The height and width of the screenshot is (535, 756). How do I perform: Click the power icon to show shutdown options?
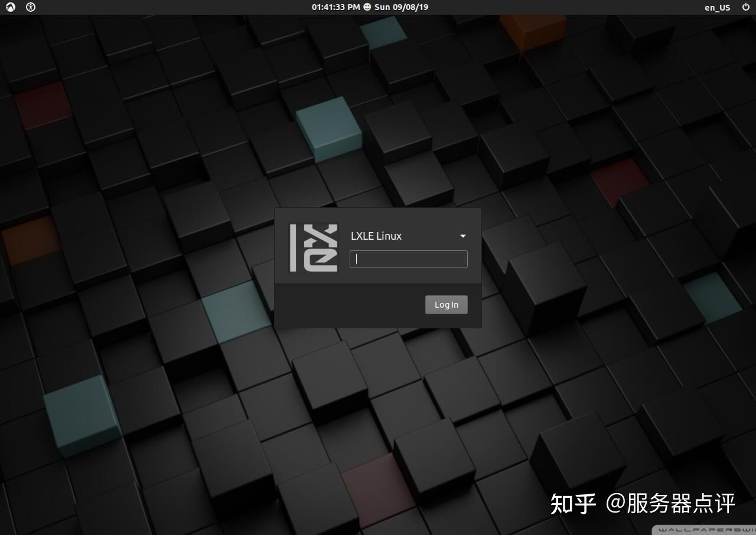pyautogui.click(x=746, y=7)
